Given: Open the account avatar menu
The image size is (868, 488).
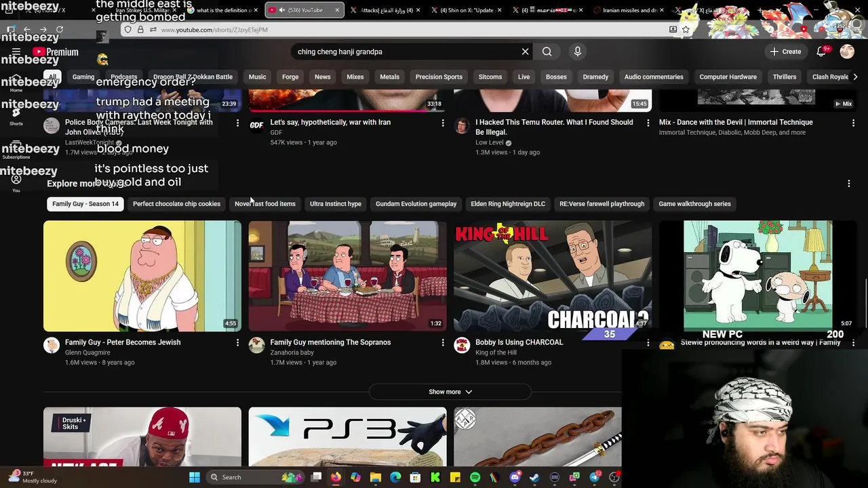Looking at the screenshot, I should pyautogui.click(x=847, y=52).
